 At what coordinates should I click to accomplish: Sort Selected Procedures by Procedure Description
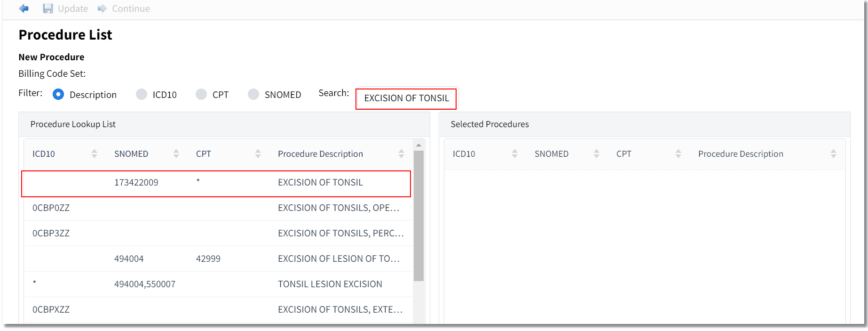click(x=833, y=153)
